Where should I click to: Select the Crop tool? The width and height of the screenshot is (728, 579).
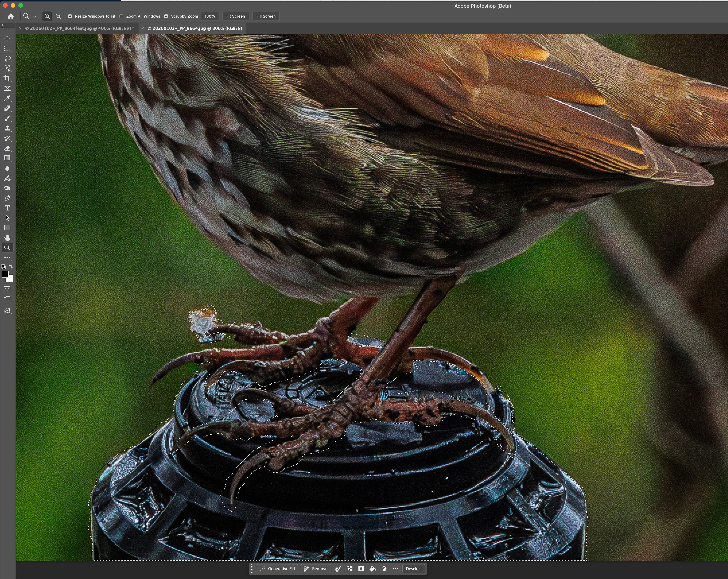7,79
